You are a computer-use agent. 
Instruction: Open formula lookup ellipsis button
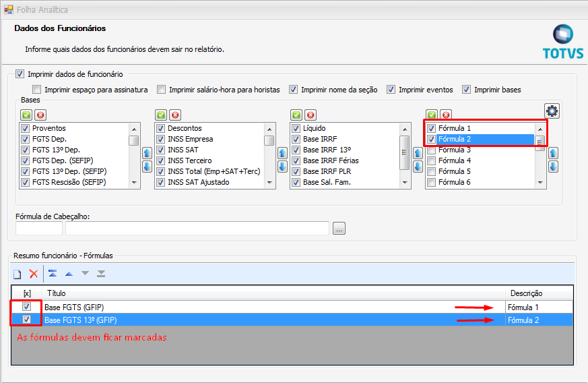coord(339,229)
